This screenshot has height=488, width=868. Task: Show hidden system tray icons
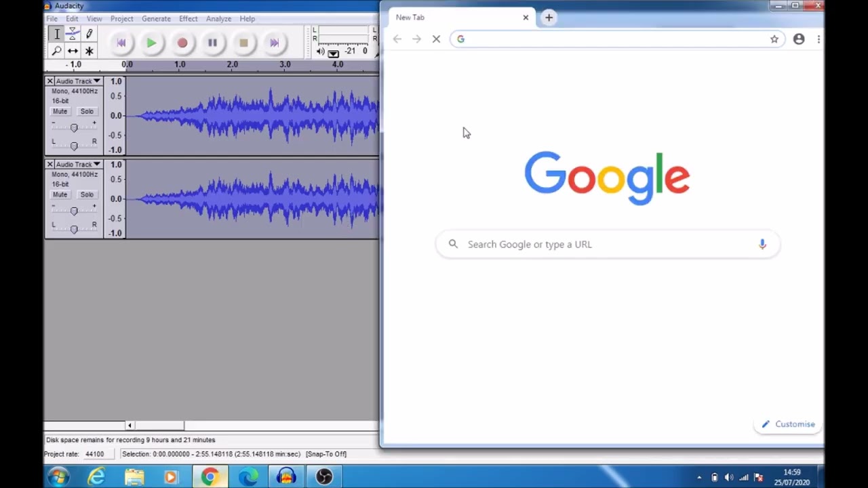click(x=699, y=478)
